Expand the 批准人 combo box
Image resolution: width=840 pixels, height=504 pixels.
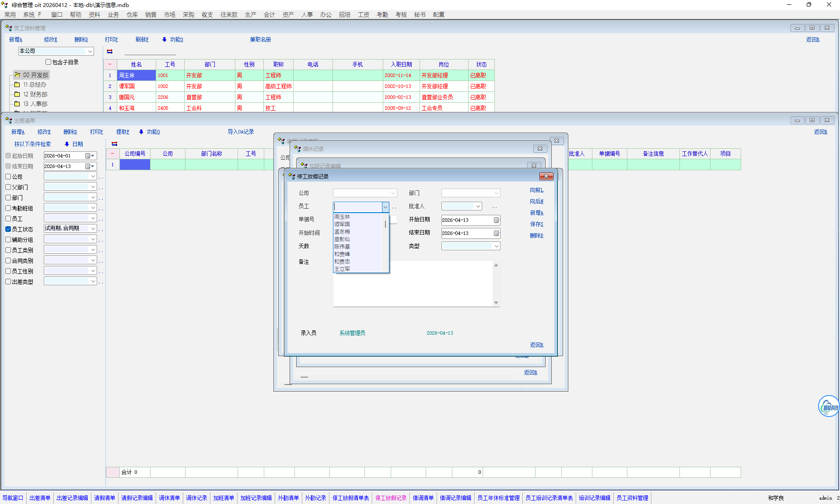[x=478, y=206]
